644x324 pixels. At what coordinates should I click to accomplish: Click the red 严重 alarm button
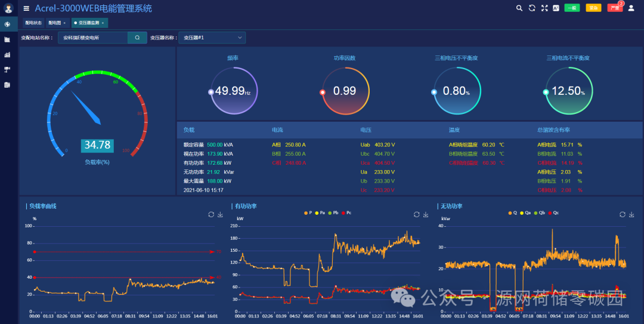615,8
